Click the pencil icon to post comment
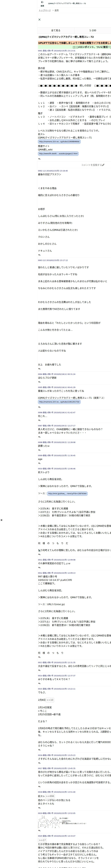This screenshot has width=111, height=868. tap(103, 165)
